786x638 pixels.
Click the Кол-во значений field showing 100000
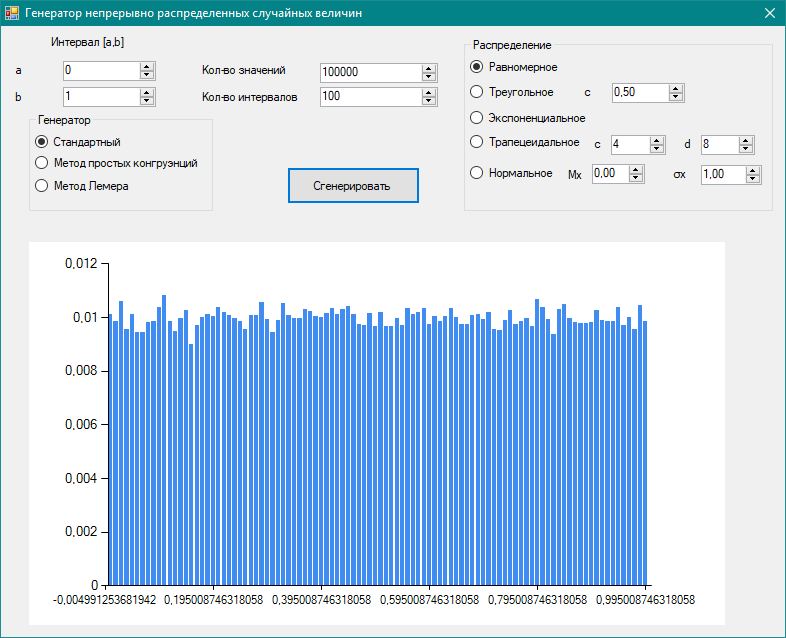click(371, 73)
